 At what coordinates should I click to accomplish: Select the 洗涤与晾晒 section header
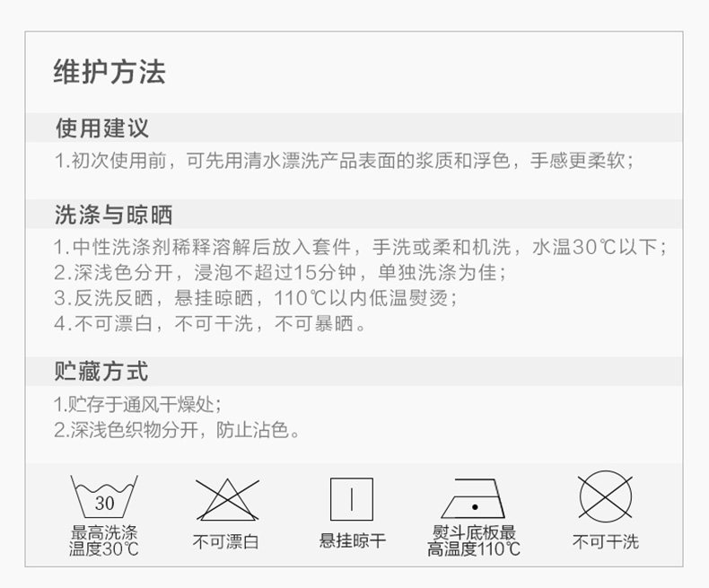[x=113, y=215]
